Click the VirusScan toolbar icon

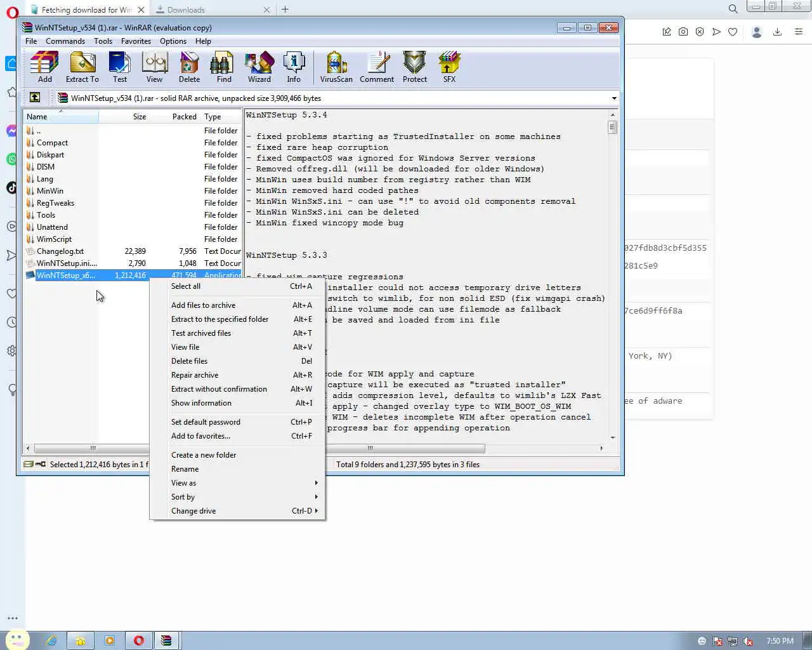click(x=336, y=67)
